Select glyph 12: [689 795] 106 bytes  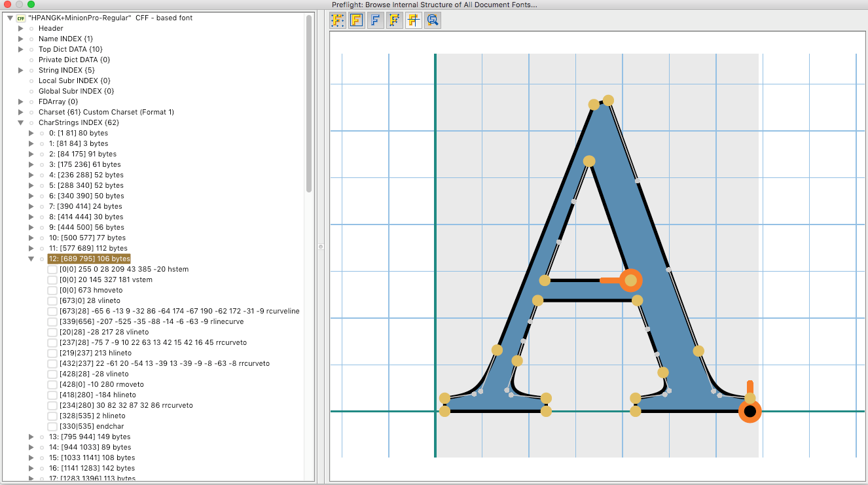[89, 259]
